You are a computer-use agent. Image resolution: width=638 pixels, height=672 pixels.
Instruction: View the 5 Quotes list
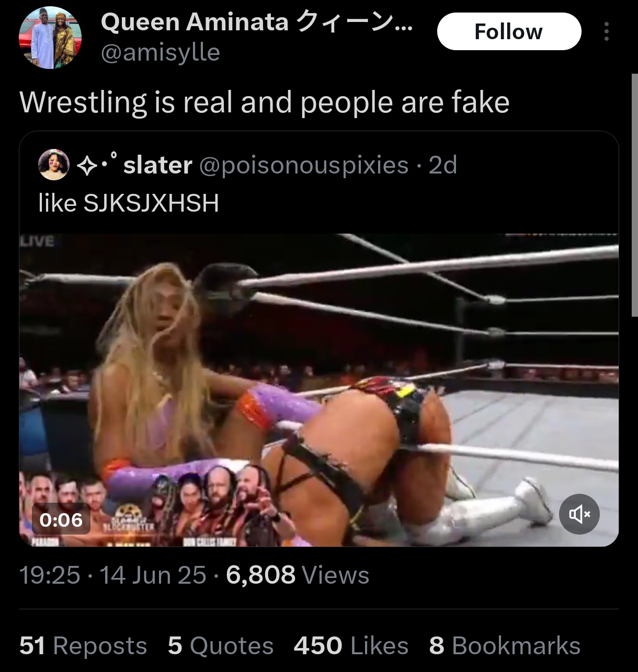pyautogui.click(x=221, y=645)
